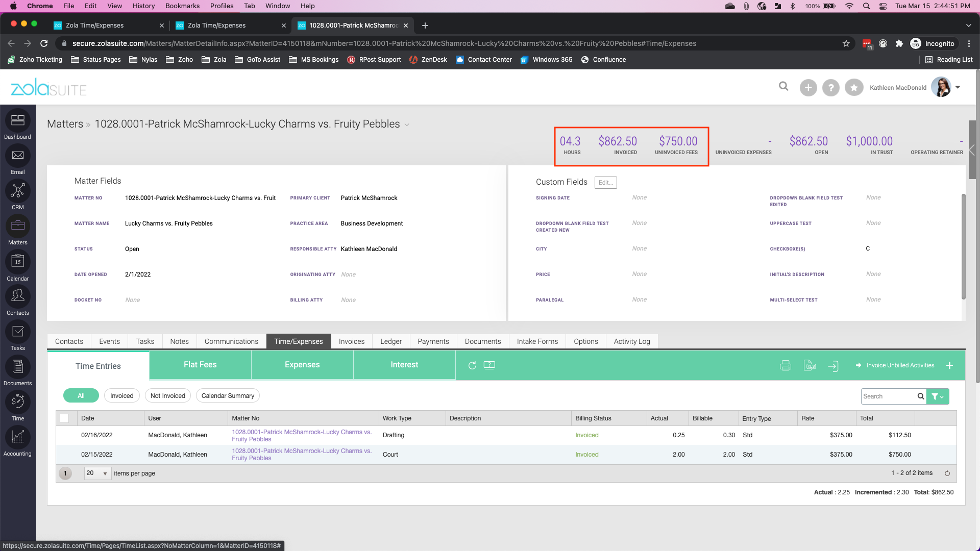Toggle the select-all checkbox in grid header
The width and height of the screenshot is (980, 551).
(x=64, y=418)
